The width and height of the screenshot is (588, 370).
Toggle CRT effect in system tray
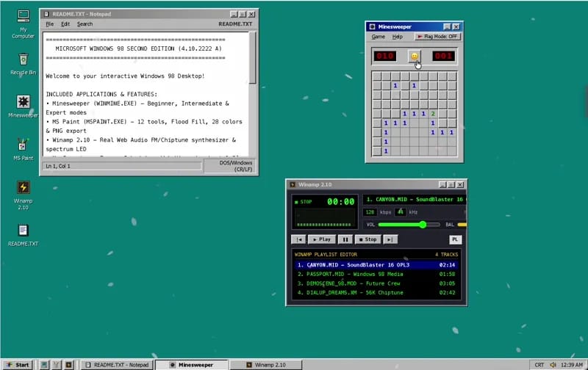coord(539,365)
